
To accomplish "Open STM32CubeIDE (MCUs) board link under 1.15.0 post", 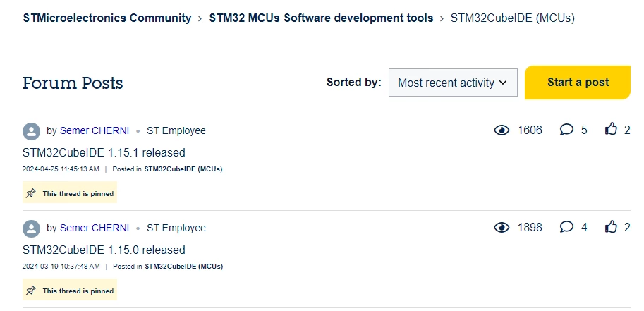I will 183,267.
